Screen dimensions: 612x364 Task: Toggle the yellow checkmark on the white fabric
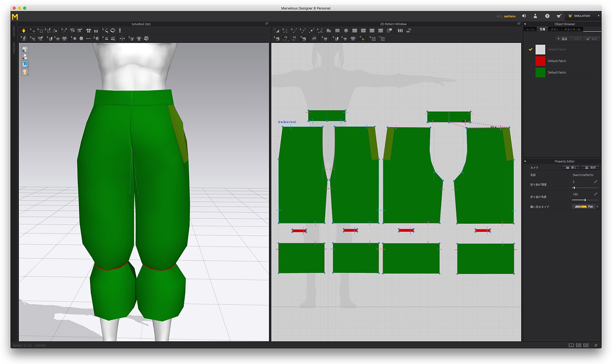pyautogui.click(x=530, y=49)
